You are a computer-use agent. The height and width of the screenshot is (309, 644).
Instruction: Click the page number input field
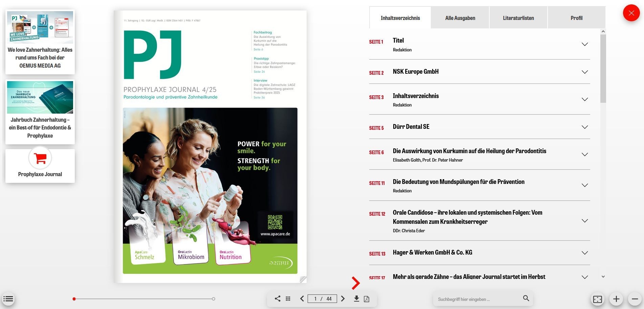click(322, 299)
